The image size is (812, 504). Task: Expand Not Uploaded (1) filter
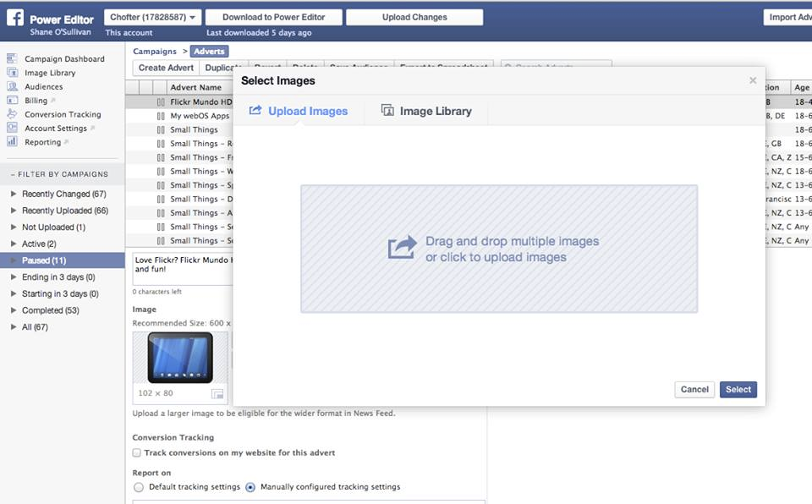pos(14,227)
